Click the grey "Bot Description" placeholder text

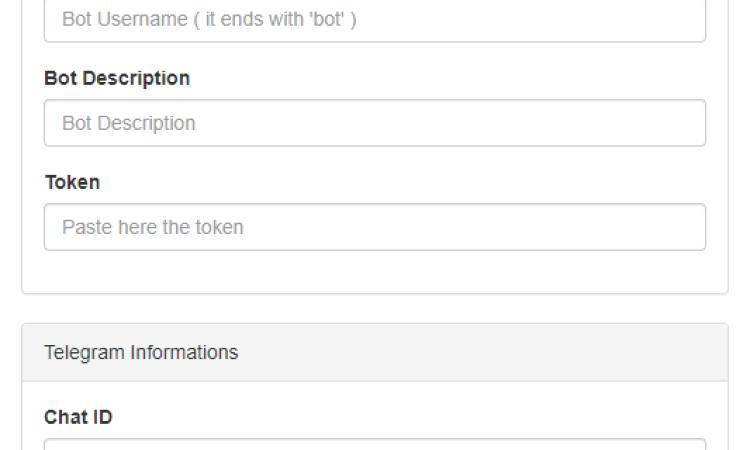(129, 123)
